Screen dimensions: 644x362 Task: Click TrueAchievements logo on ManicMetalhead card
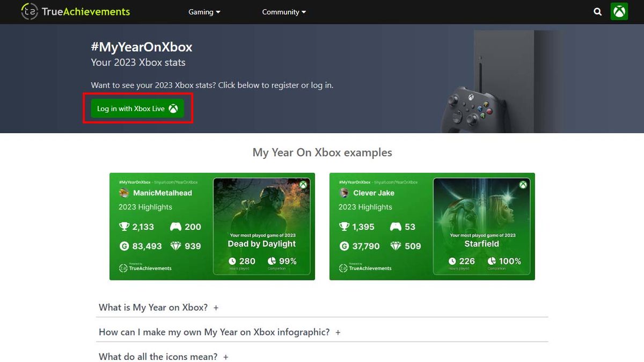[145, 267]
